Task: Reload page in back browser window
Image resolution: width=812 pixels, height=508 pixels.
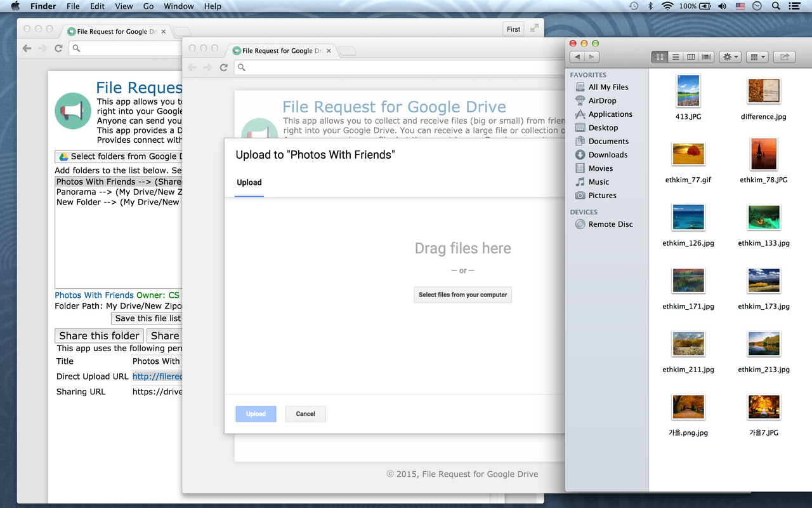Action: coord(58,48)
